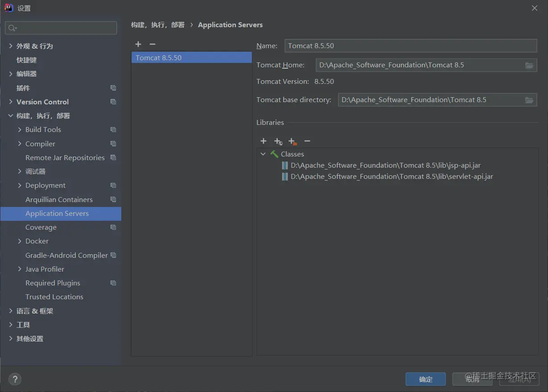Remove the selected application server
Viewport: 548px width, 392px height.
point(152,44)
